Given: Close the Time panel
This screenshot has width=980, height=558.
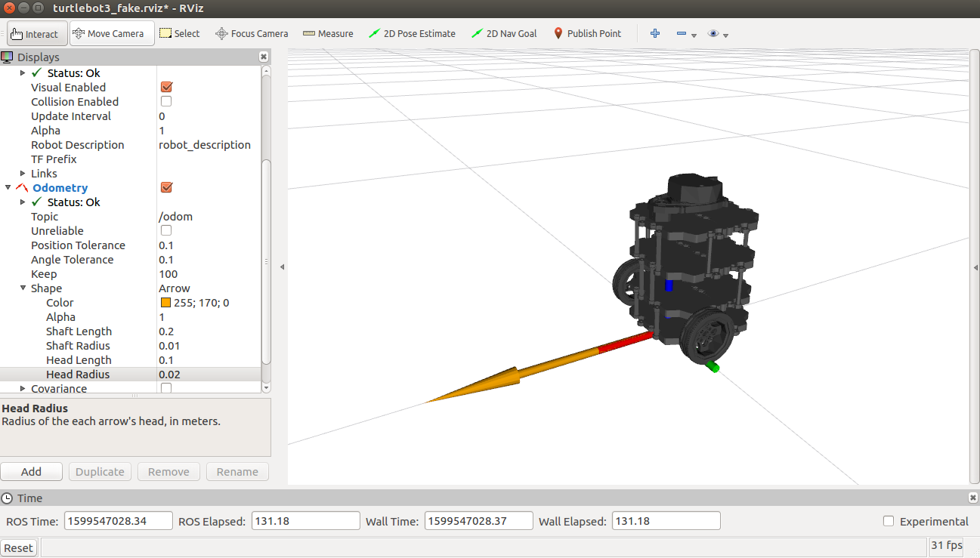Looking at the screenshot, I should (x=972, y=498).
